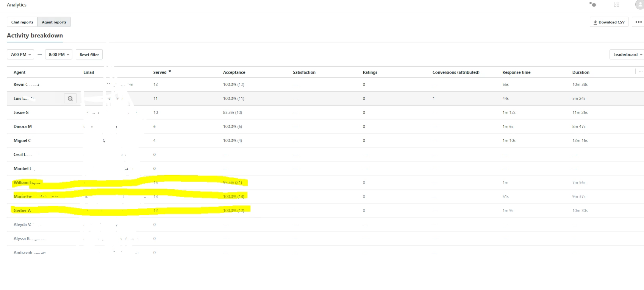Screen dimensions: 644x290
Task: Click the 11m 26s duration cell
Action: click(x=580, y=112)
